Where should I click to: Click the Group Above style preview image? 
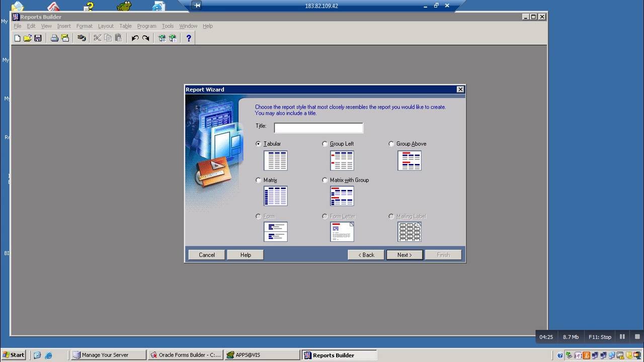[x=410, y=161]
